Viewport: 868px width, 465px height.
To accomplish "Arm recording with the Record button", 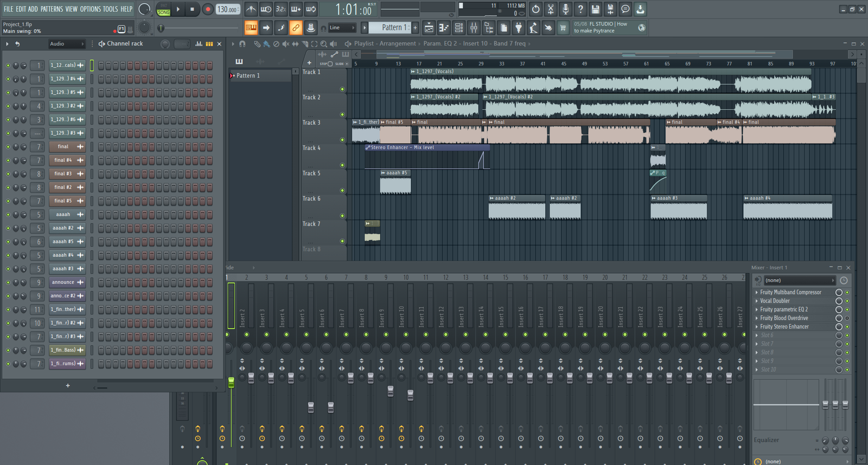I will [208, 9].
